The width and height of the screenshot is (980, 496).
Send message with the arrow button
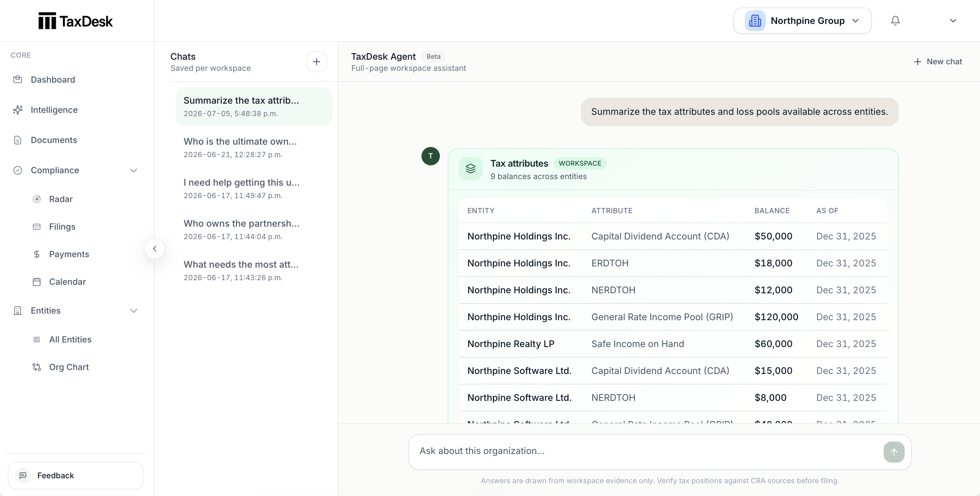tap(894, 452)
